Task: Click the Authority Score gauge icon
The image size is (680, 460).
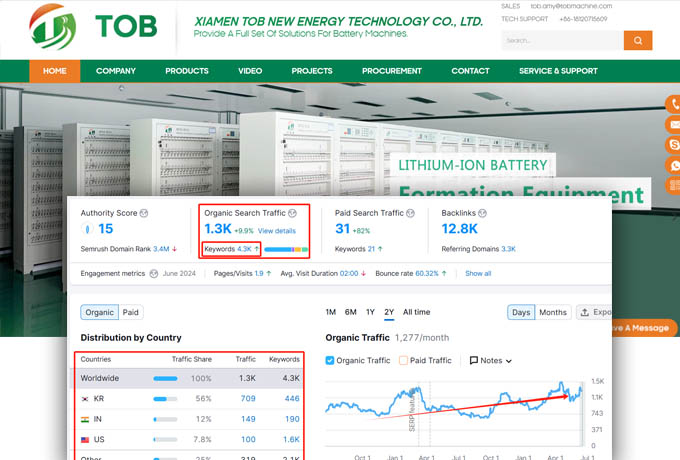Action: (87, 228)
